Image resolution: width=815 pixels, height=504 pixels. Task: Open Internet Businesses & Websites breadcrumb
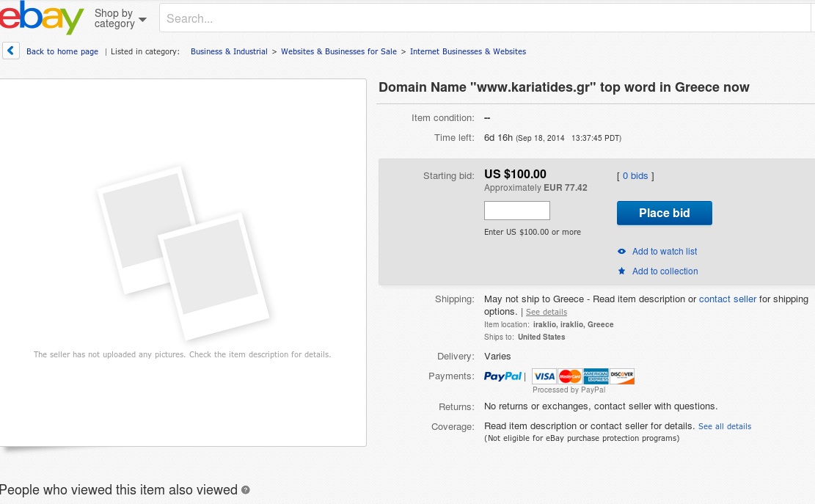click(468, 51)
